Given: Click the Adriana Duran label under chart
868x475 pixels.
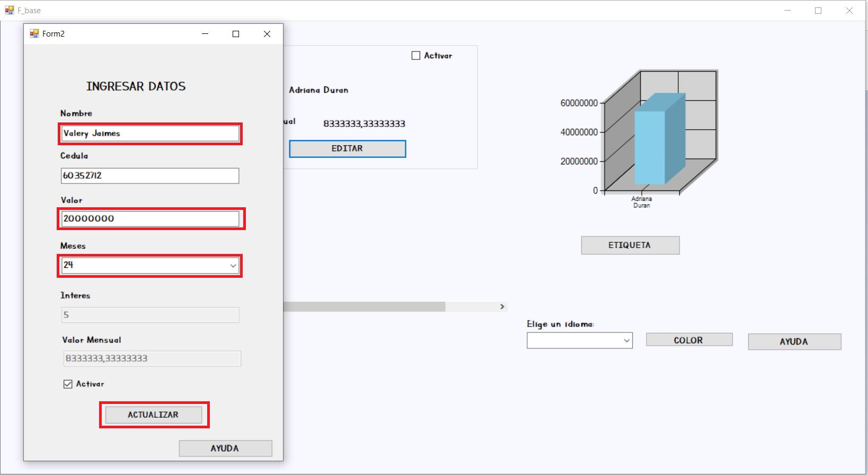Looking at the screenshot, I should click(642, 202).
